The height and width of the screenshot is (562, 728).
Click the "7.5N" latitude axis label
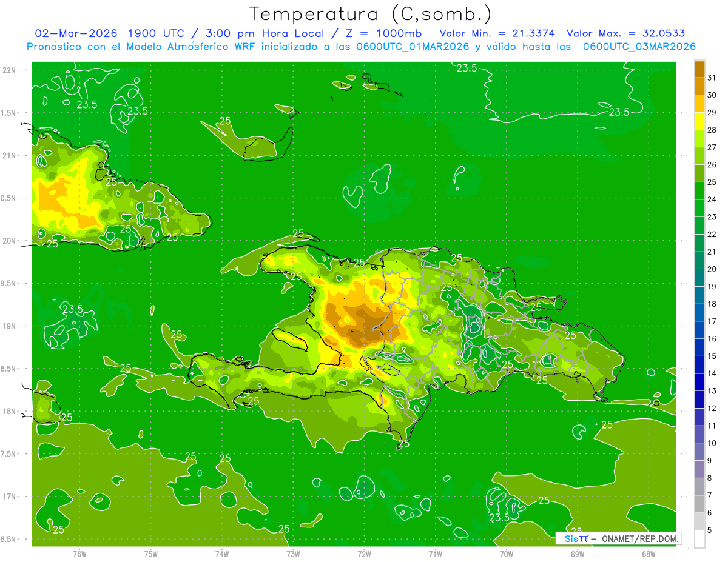tap(8, 453)
